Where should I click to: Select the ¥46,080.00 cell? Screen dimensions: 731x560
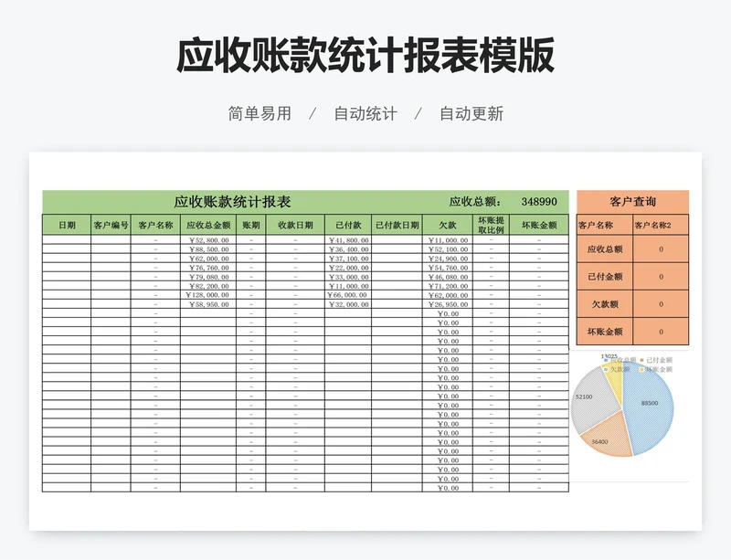point(448,277)
